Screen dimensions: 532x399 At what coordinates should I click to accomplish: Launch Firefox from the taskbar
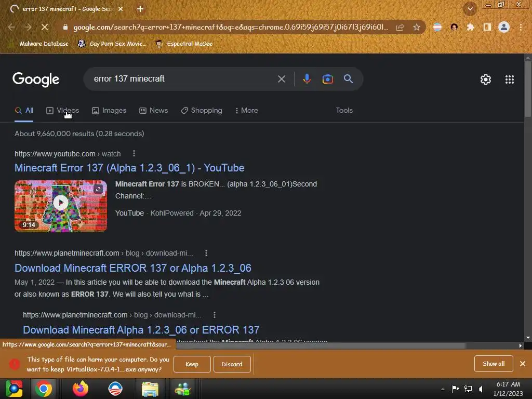[81, 389]
